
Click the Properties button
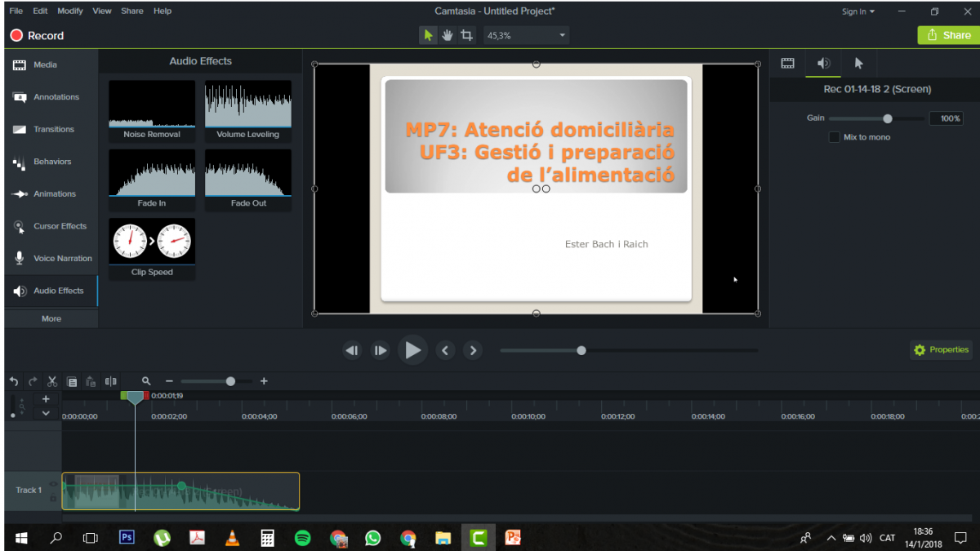(941, 349)
